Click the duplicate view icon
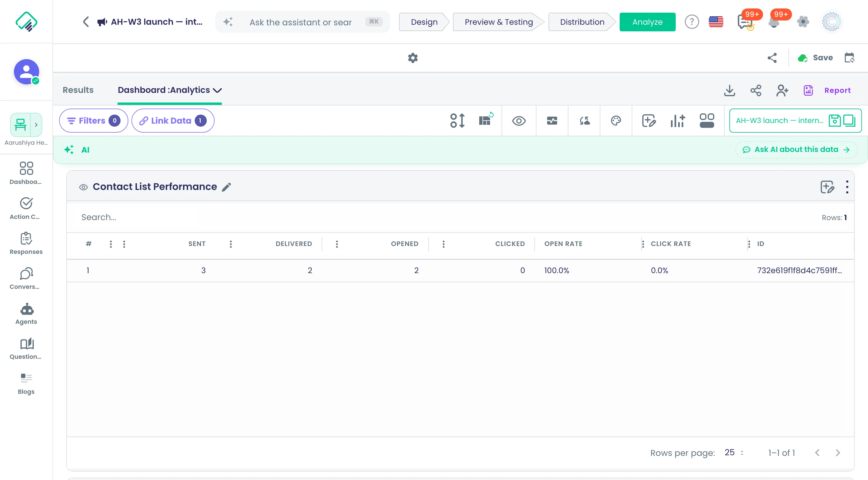Viewport: 868px width, 480px height. (x=850, y=121)
